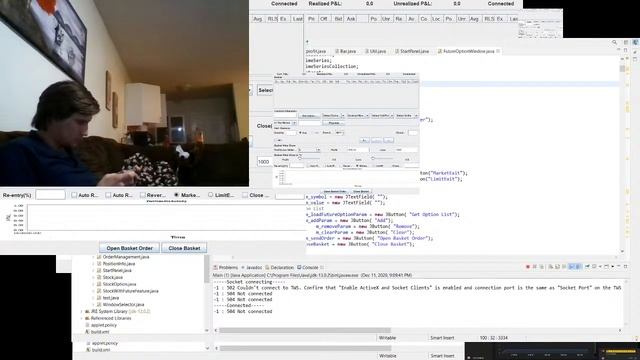Click the Open Basket Order button
The height and width of the screenshot is (360, 640).
click(x=129, y=248)
